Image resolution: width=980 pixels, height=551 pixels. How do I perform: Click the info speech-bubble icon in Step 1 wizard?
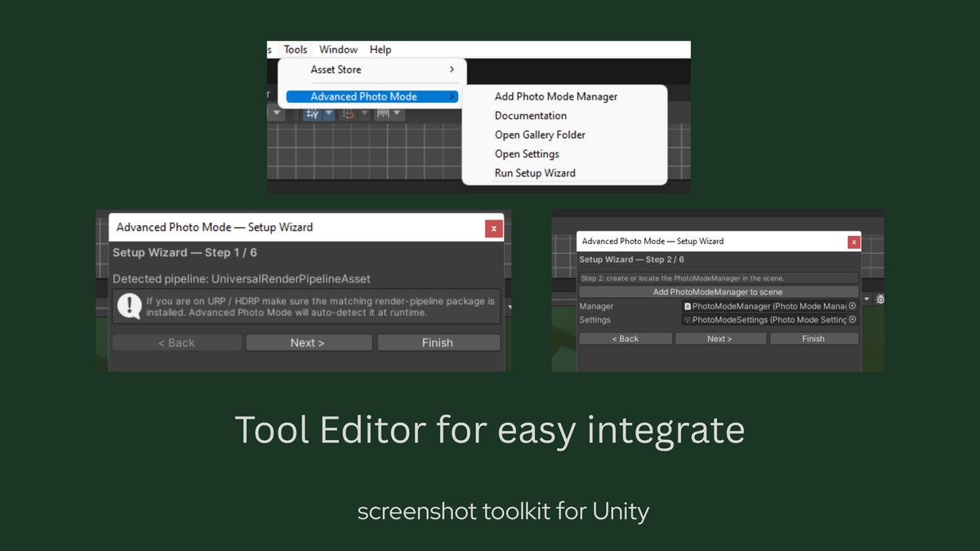pyautogui.click(x=129, y=306)
